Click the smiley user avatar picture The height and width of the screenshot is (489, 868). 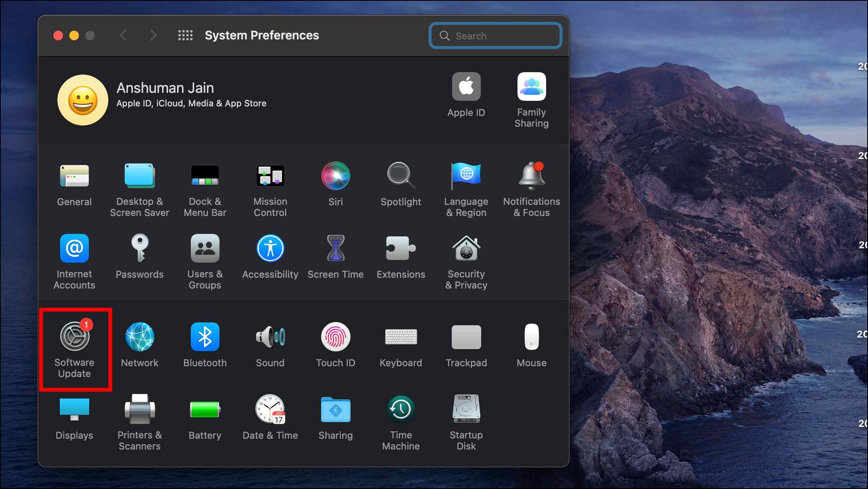click(x=83, y=100)
